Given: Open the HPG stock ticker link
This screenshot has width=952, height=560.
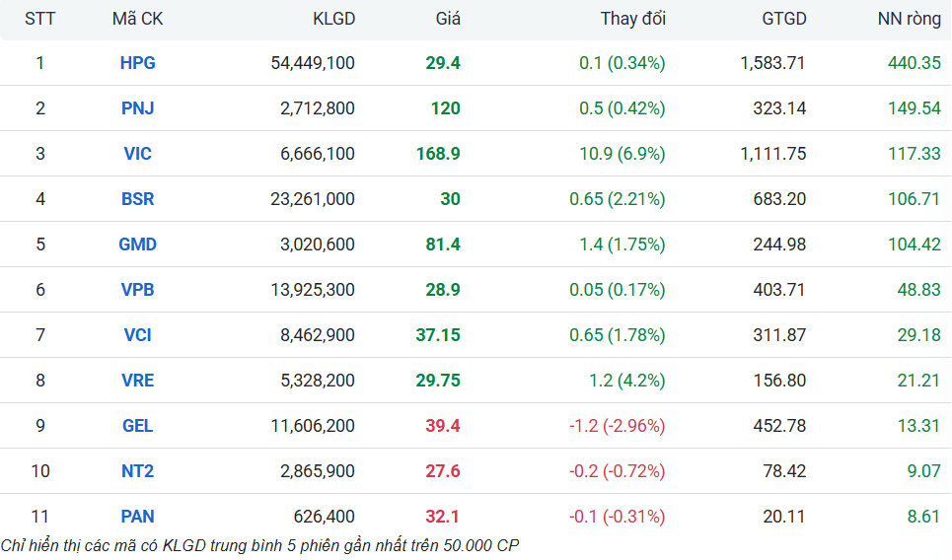Looking at the screenshot, I should (x=137, y=63).
